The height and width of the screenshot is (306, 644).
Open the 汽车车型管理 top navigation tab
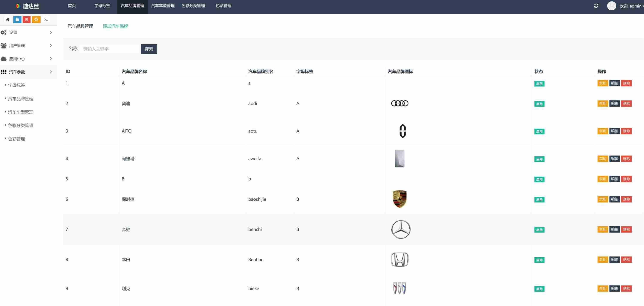click(163, 6)
